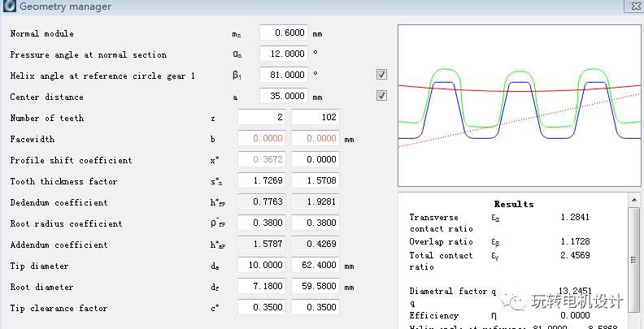The width and height of the screenshot is (644, 329).
Task: Edit gear 1 root radius coefficient field
Action: (262, 223)
